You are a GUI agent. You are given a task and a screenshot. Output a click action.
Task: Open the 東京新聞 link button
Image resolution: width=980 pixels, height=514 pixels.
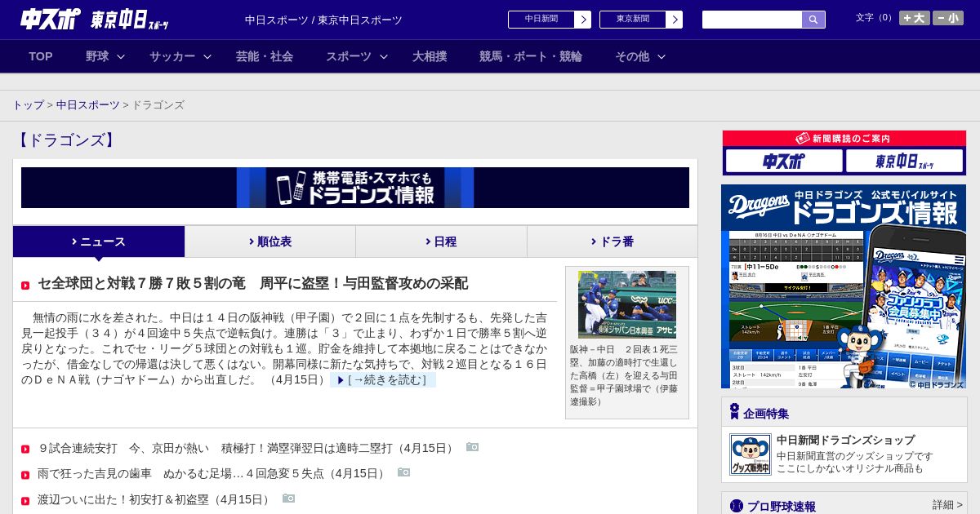[633, 20]
